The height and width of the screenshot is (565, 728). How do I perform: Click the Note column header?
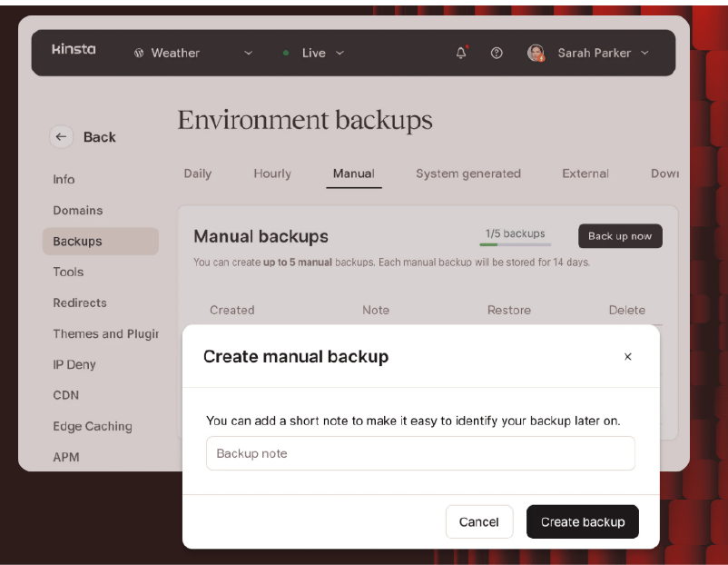click(x=376, y=310)
